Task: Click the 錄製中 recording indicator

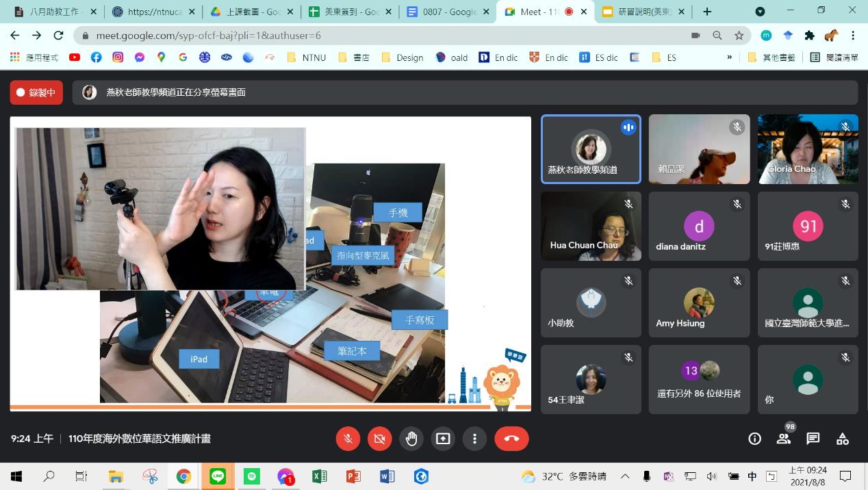Action: point(36,92)
